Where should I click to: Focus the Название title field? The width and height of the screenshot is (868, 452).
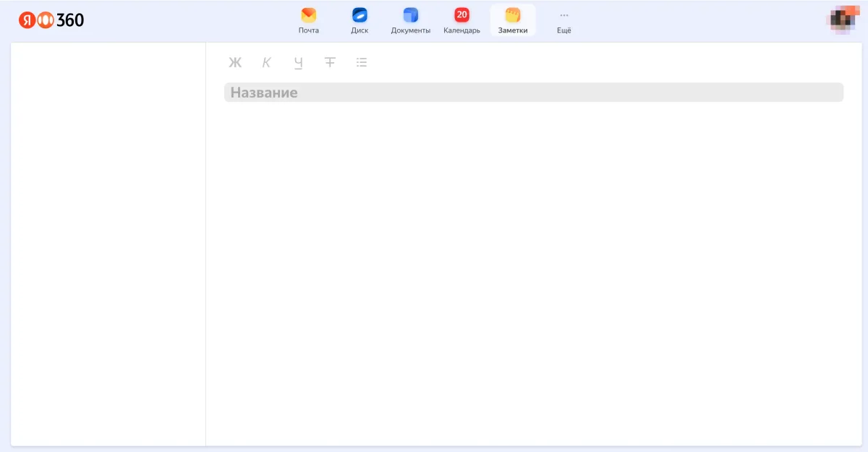(x=533, y=93)
